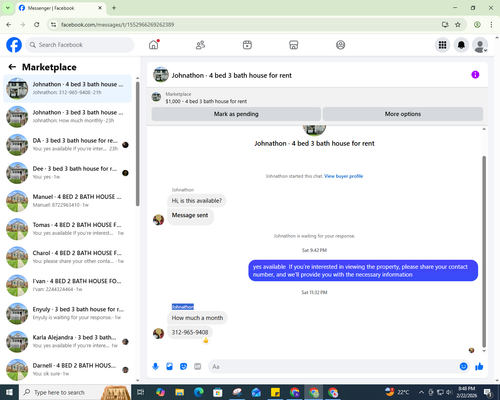Image resolution: width=500 pixels, height=400 pixels.
Task: Open the Facebook logo home link
Action: tap(14, 45)
